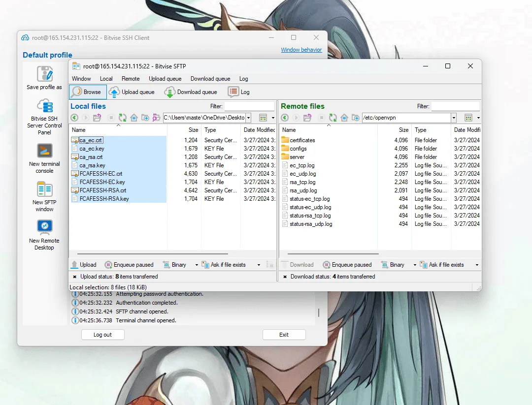This screenshot has width=532, height=405.
Task: Click remote path field /etc/openvpn
Action: coord(406,118)
